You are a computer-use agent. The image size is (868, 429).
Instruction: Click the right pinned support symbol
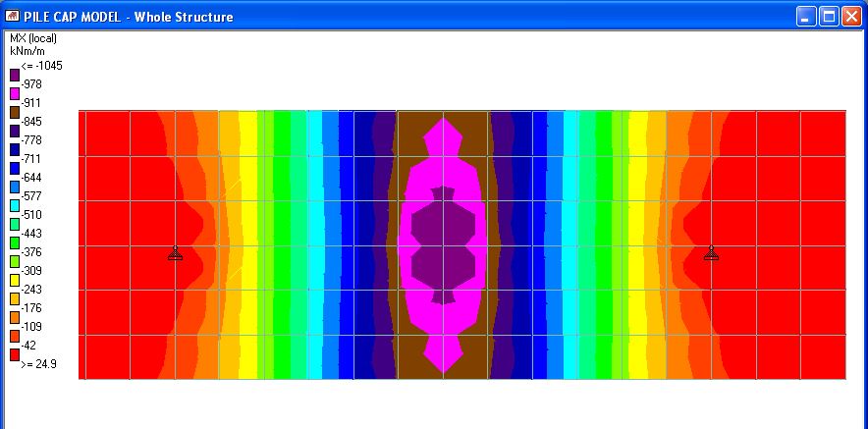(x=711, y=253)
